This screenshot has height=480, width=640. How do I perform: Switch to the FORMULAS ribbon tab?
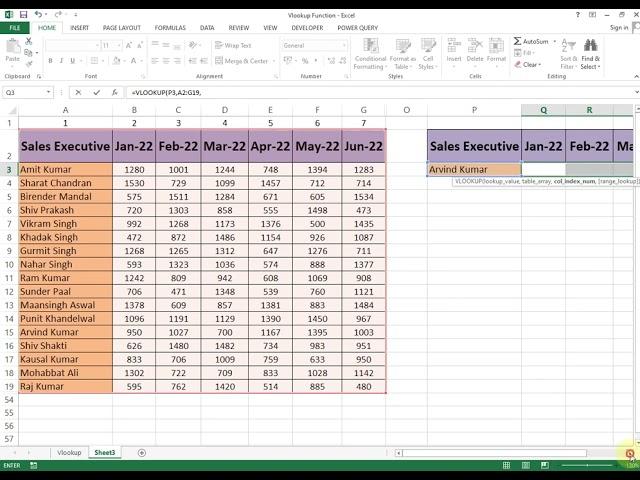click(170, 28)
